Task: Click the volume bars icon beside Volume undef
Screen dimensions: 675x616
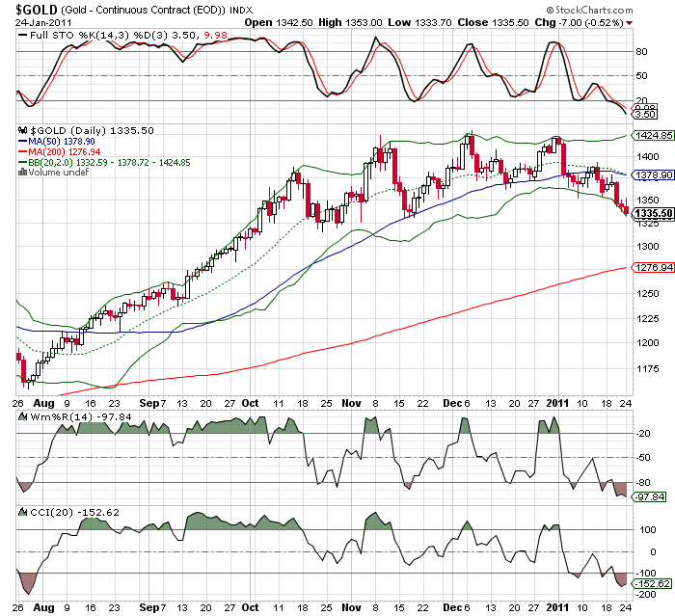Action: 22,173
